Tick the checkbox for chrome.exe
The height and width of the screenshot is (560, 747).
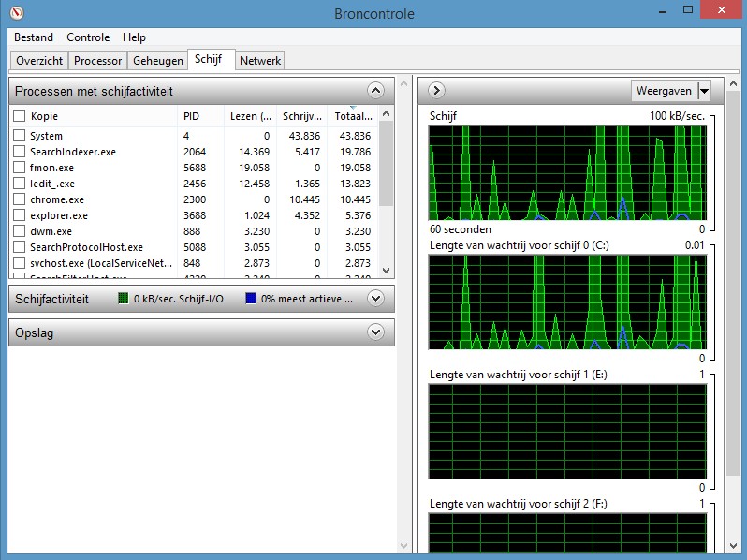point(19,199)
